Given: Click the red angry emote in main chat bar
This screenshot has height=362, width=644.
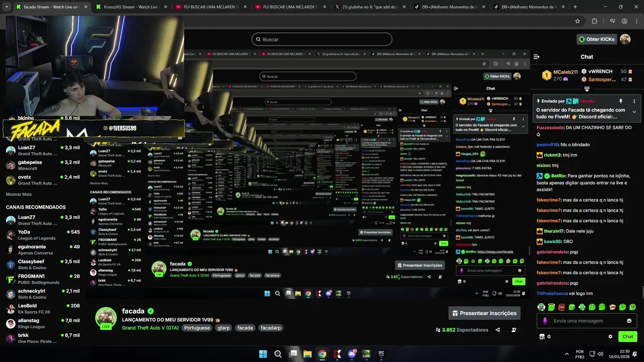Looking at the screenshot, I should click(x=561, y=307).
